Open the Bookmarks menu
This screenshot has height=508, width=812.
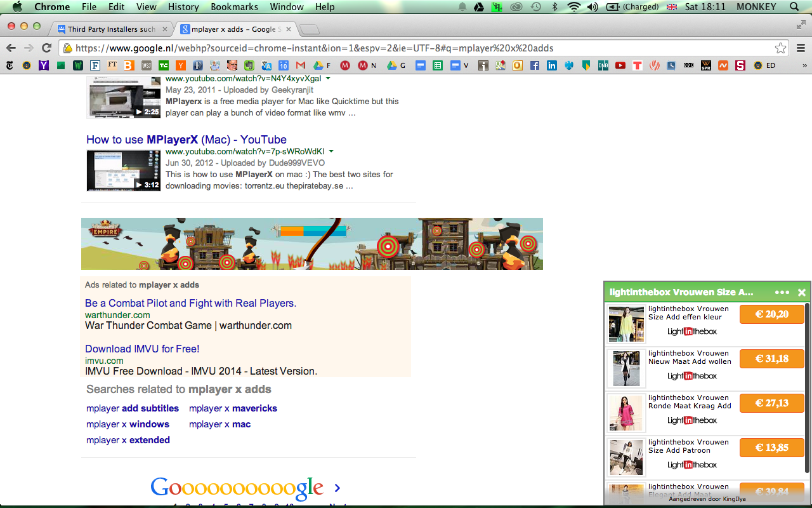tap(234, 7)
